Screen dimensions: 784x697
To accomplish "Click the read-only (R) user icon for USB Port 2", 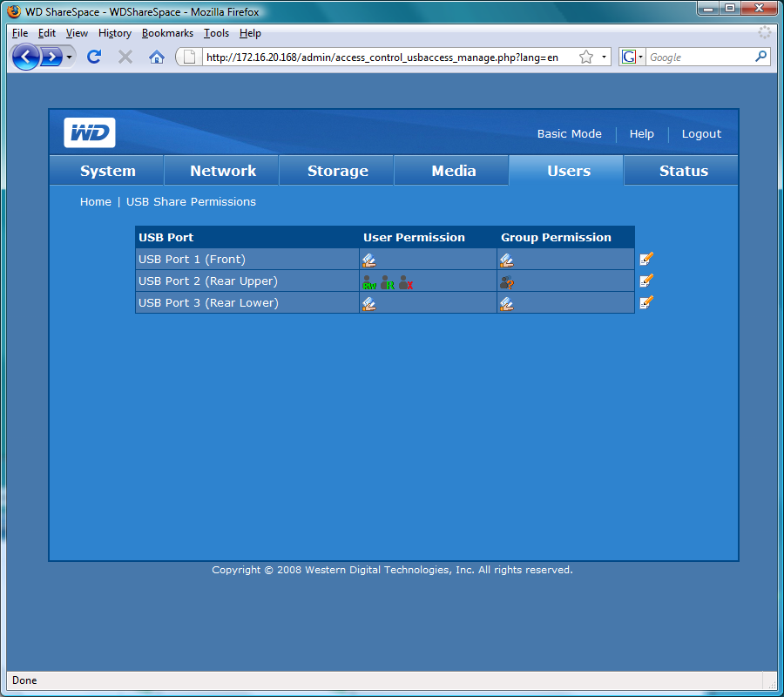I will (388, 282).
